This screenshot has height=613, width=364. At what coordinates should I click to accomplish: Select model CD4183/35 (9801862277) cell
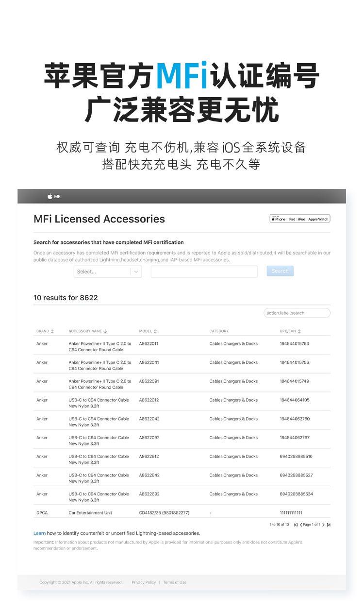[164, 513]
